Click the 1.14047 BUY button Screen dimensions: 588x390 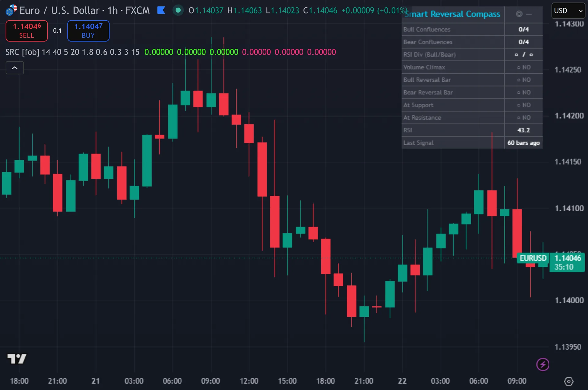click(88, 31)
